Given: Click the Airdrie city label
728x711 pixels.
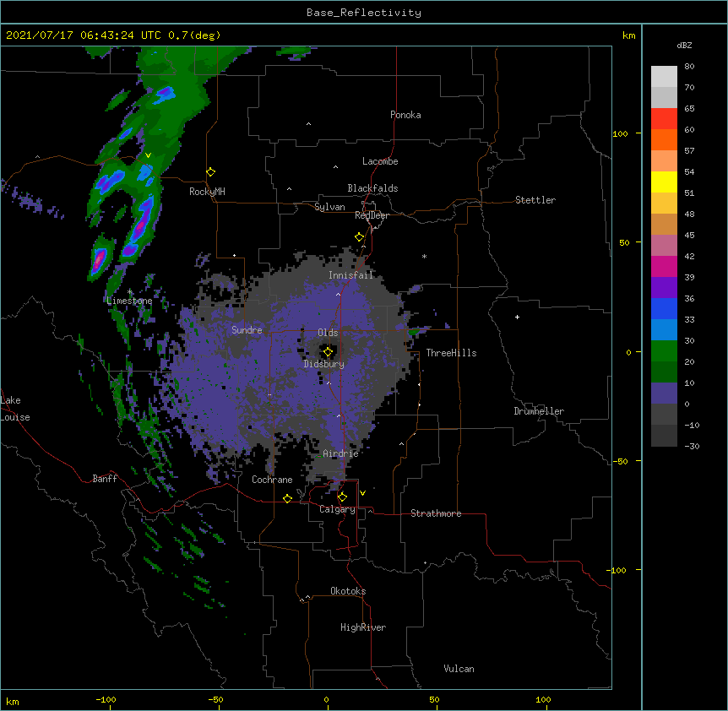Looking at the screenshot, I should 341,453.
